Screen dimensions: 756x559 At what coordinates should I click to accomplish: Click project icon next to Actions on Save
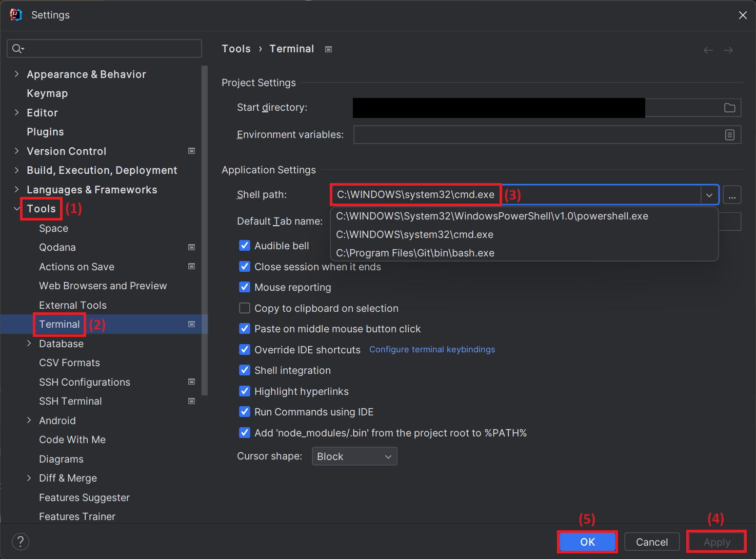coord(192,267)
